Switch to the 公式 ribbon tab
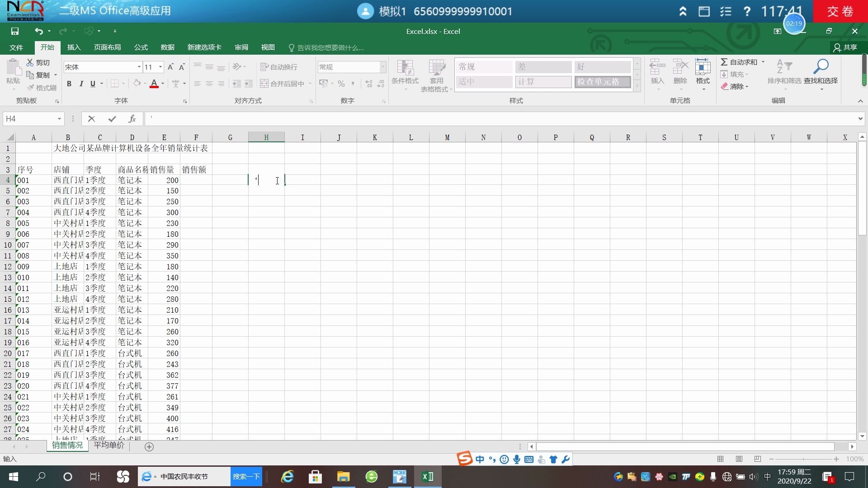The width and height of the screenshot is (868, 488). tap(141, 47)
